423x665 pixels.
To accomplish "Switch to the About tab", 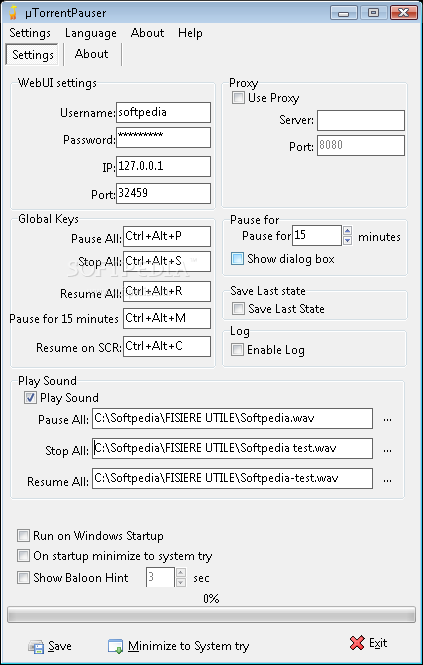I will (92, 54).
